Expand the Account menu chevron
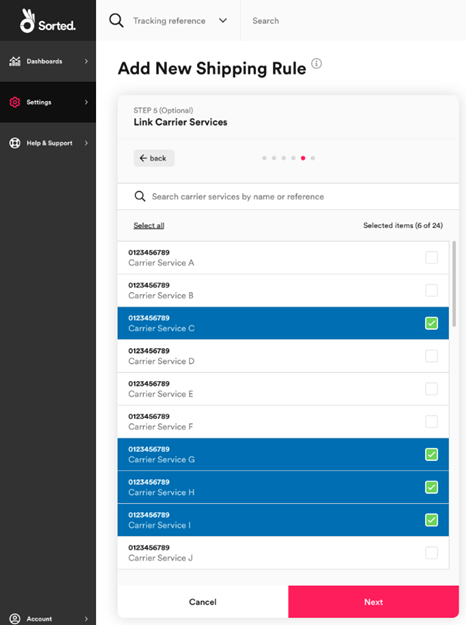The height and width of the screenshot is (625, 466). pyautogui.click(x=86, y=619)
